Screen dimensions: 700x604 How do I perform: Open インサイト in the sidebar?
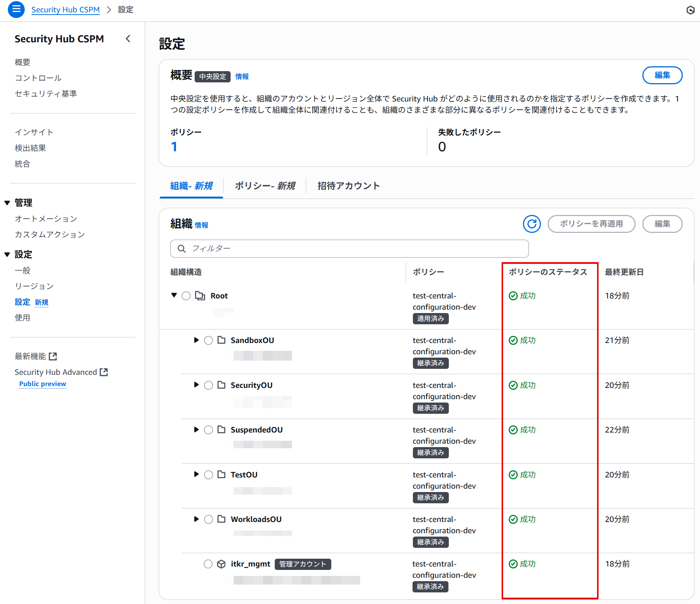(x=34, y=132)
